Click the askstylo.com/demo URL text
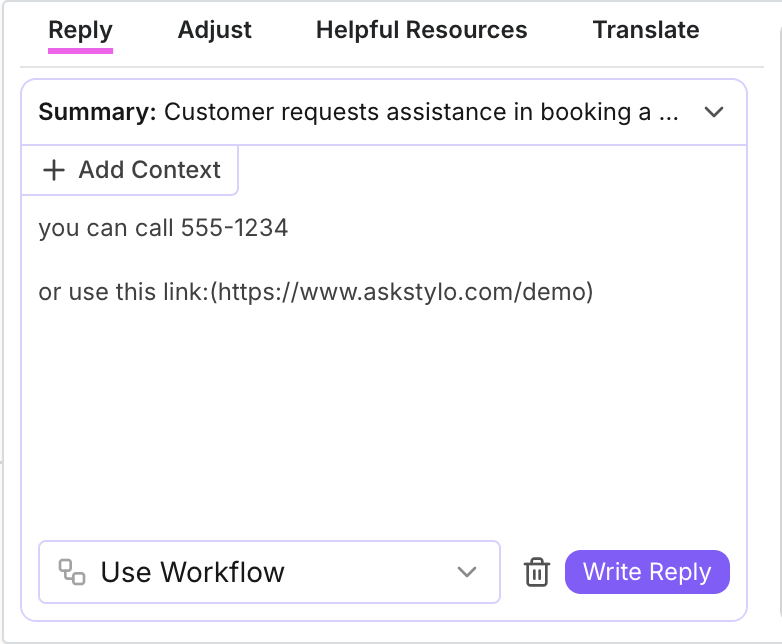Image resolution: width=782 pixels, height=644 pixels. point(405,292)
